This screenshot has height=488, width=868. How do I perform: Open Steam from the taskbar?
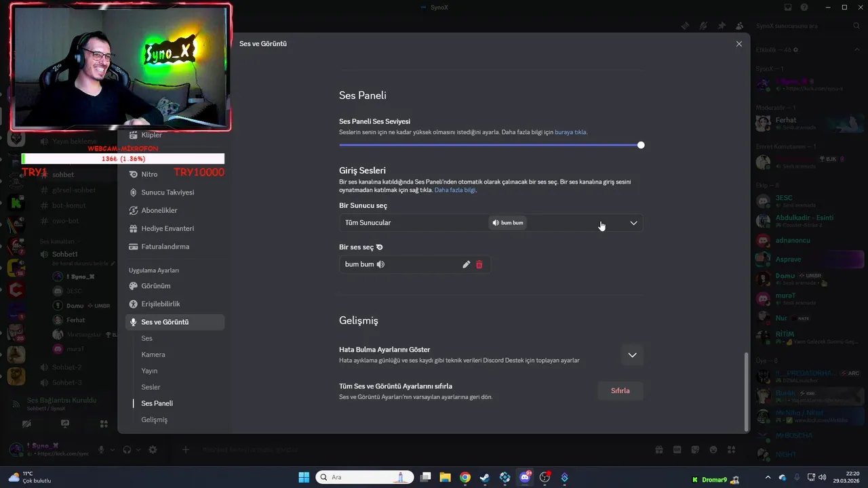coord(484,477)
